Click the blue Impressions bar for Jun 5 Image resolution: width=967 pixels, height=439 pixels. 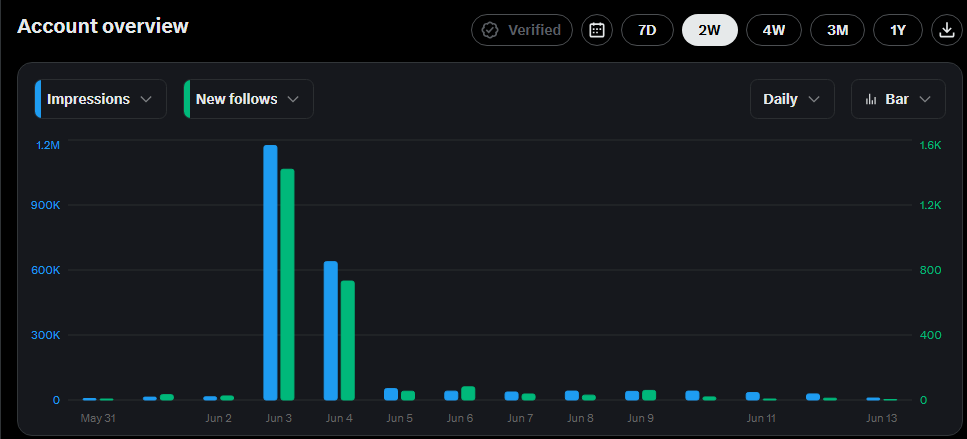coord(391,394)
